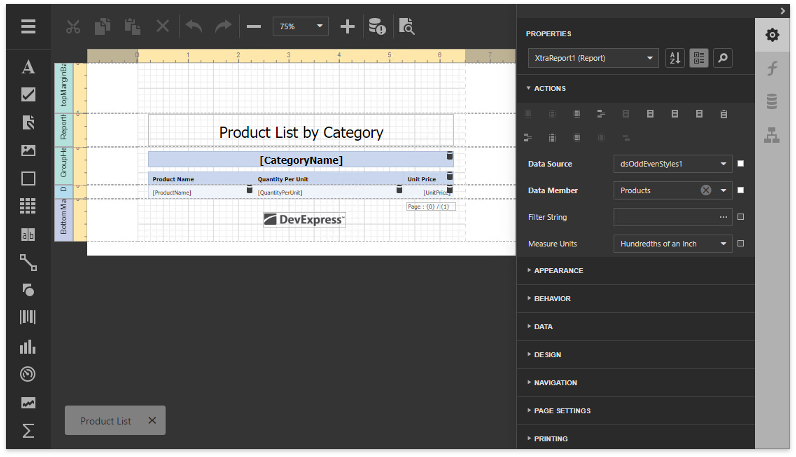This screenshot has height=457, width=796.
Task: Toggle the Data Source property marker
Action: click(x=740, y=163)
